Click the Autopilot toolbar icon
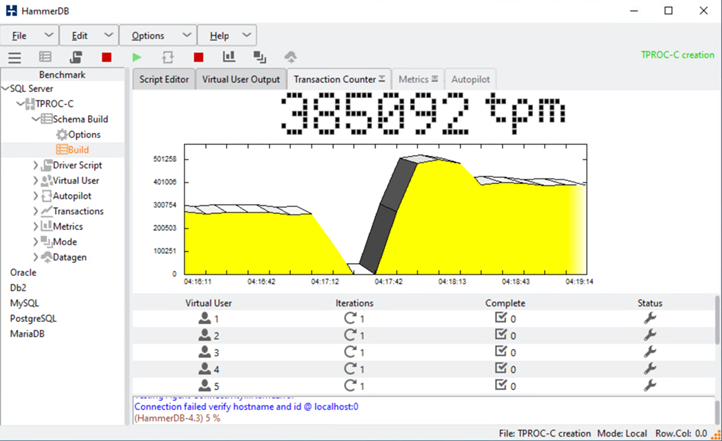The image size is (722, 441). (168, 58)
